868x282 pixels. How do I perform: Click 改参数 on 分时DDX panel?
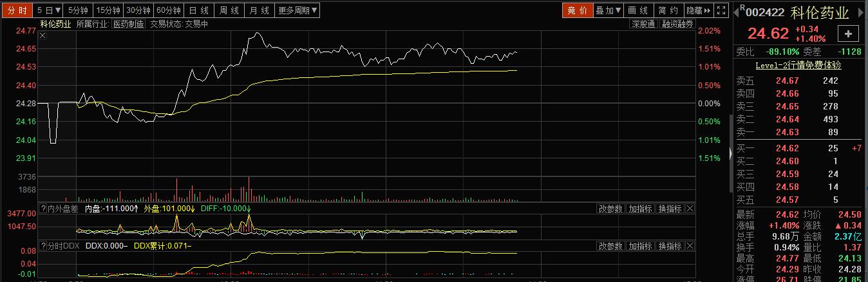(610, 246)
